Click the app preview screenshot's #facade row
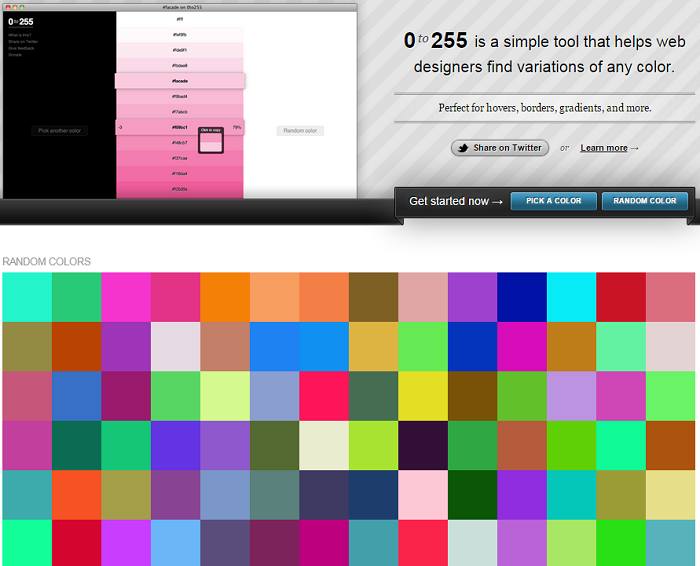The image size is (700, 566). 180,81
